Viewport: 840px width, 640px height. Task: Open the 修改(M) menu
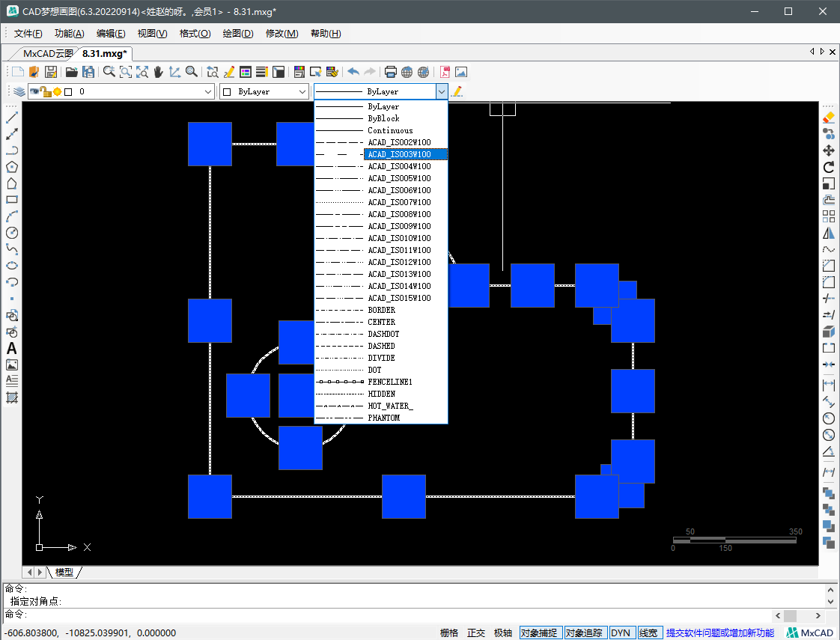pyautogui.click(x=281, y=33)
